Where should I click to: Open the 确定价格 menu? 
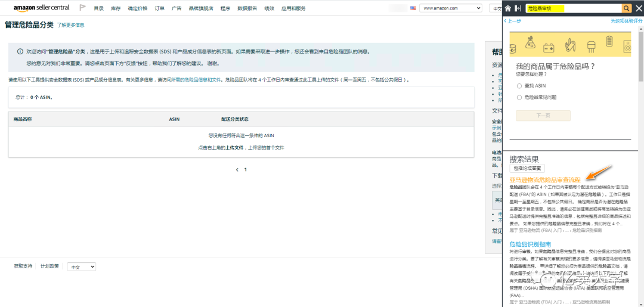click(138, 8)
